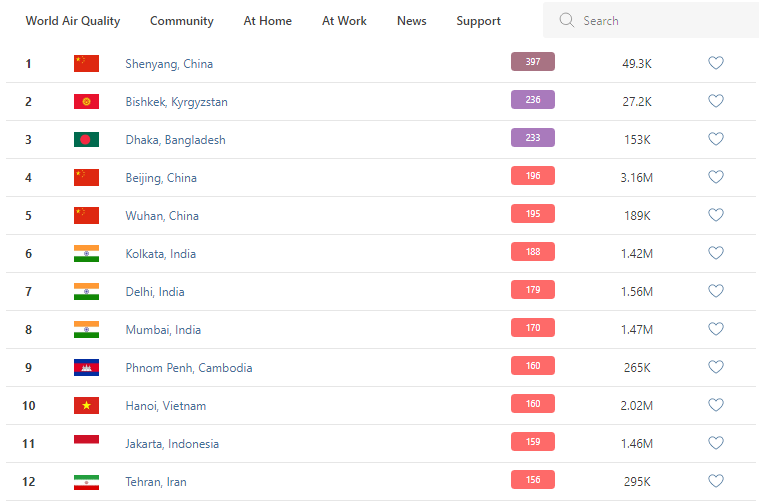Image resolution: width=759 pixels, height=502 pixels.
Task: Click the Bangladesh flag icon
Action: pos(87,140)
